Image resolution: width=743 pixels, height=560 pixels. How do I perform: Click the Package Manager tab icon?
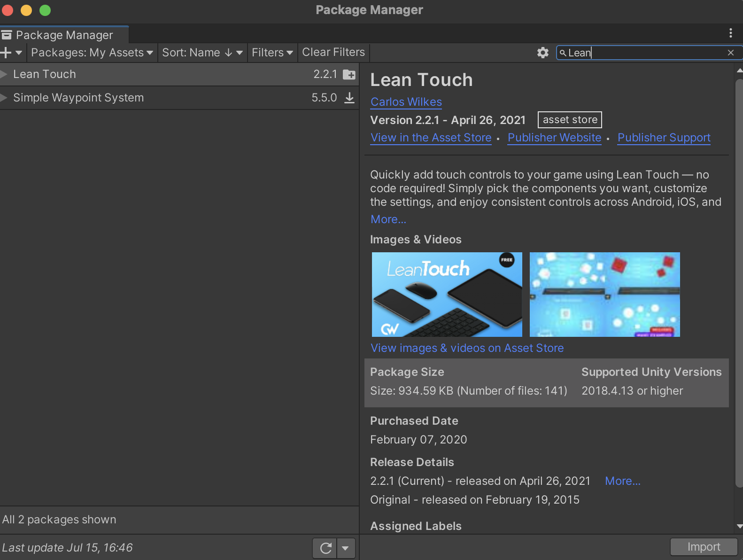point(7,35)
